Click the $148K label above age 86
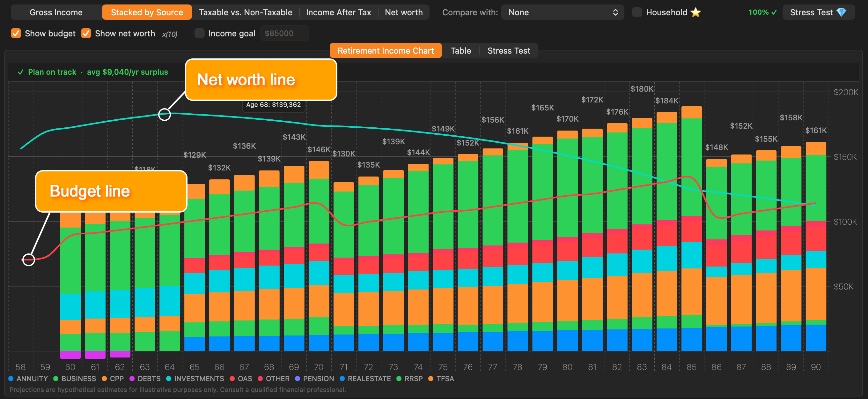 pos(716,147)
